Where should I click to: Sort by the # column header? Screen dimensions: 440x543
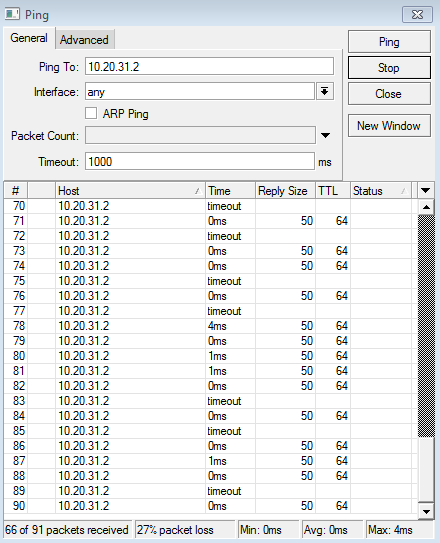click(x=16, y=190)
